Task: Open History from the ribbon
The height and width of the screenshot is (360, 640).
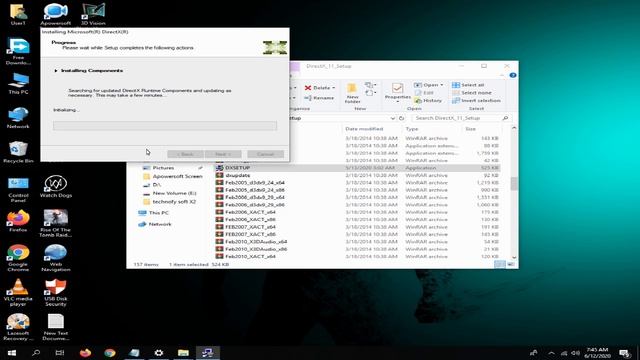Action: click(428, 100)
